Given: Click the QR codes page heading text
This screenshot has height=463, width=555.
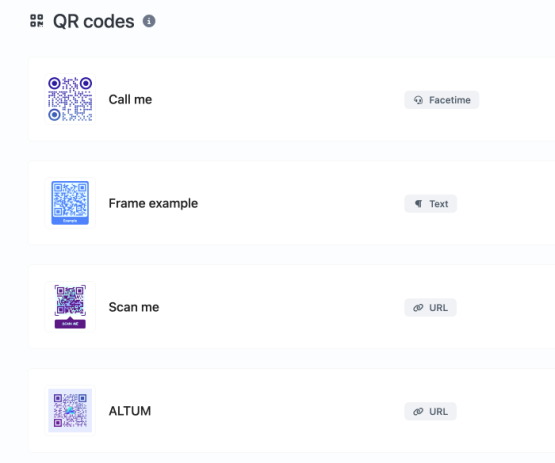Looking at the screenshot, I should (x=94, y=21).
